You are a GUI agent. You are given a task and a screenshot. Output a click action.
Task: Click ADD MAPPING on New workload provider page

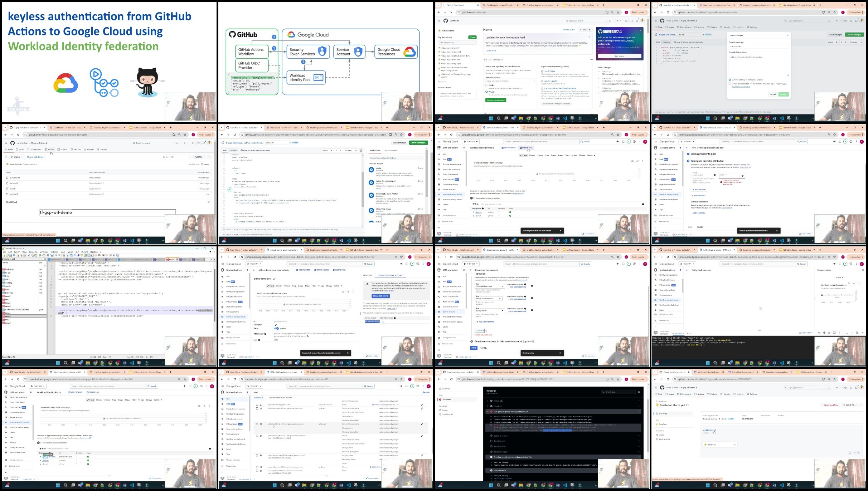click(699, 190)
